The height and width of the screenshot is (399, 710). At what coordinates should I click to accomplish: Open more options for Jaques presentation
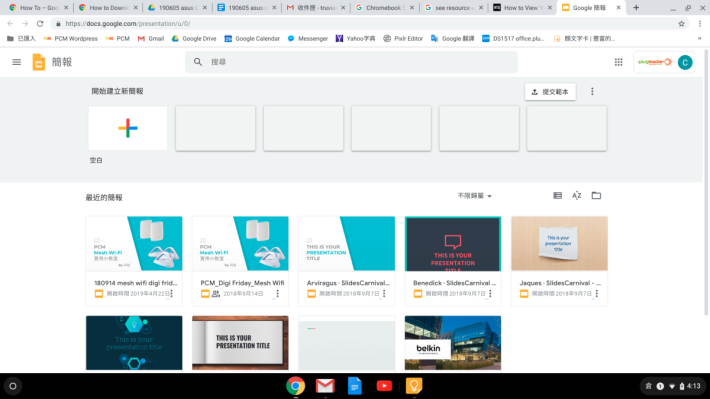(597, 293)
